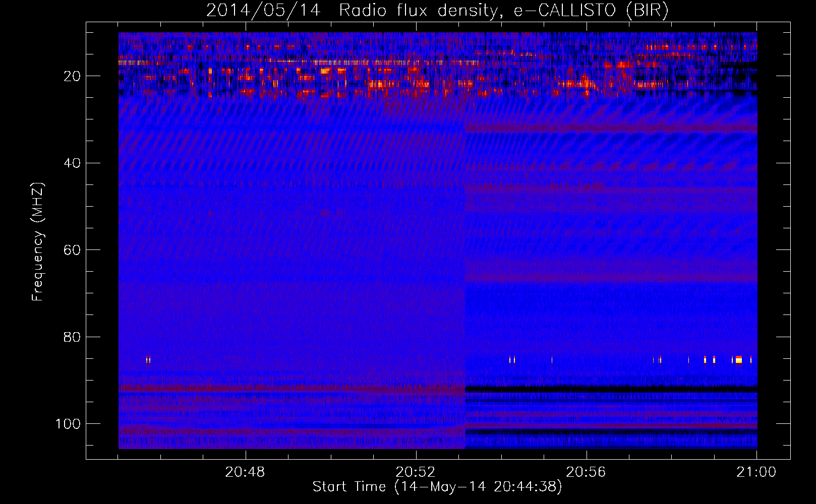Image resolution: width=816 pixels, height=504 pixels.
Task: Click the bright white burst near 85 MHz
Action: (x=739, y=359)
